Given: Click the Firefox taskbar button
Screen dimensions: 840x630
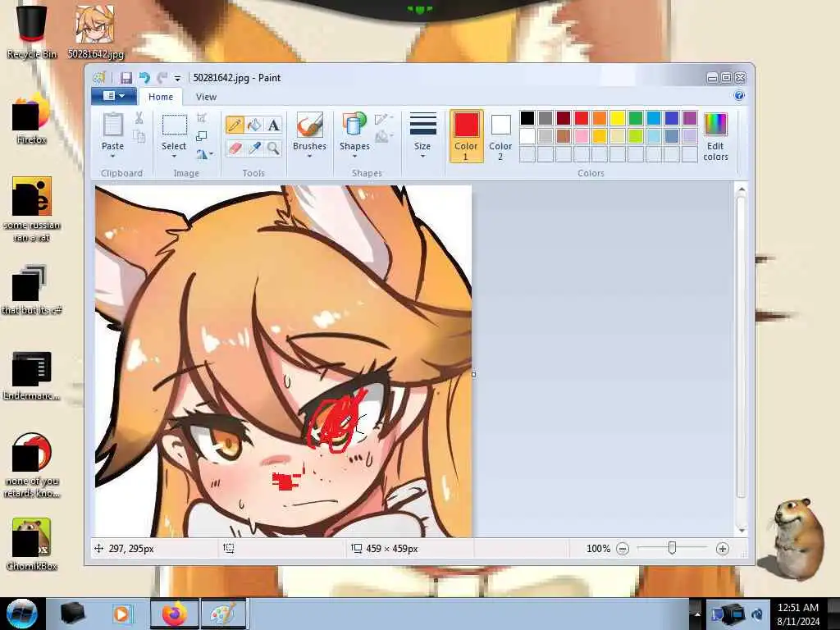Looking at the screenshot, I should [174, 614].
